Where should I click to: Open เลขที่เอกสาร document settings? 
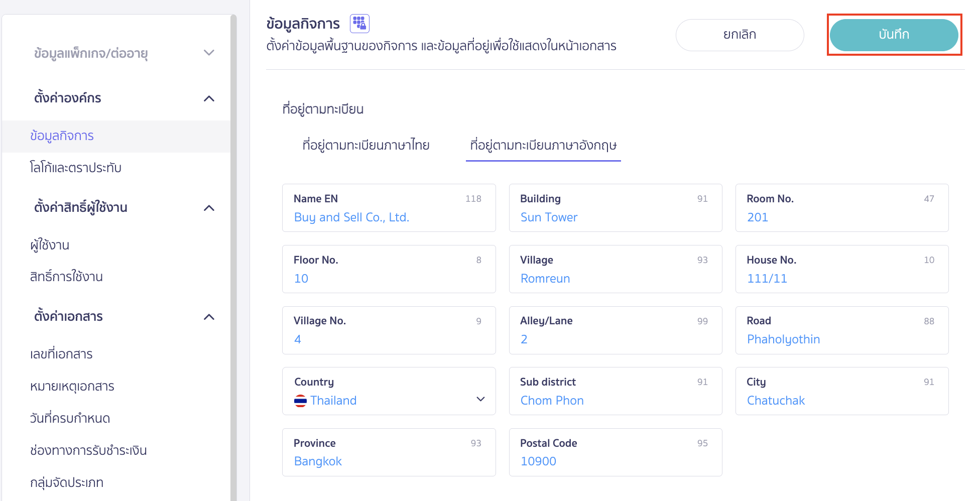click(x=61, y=354)
